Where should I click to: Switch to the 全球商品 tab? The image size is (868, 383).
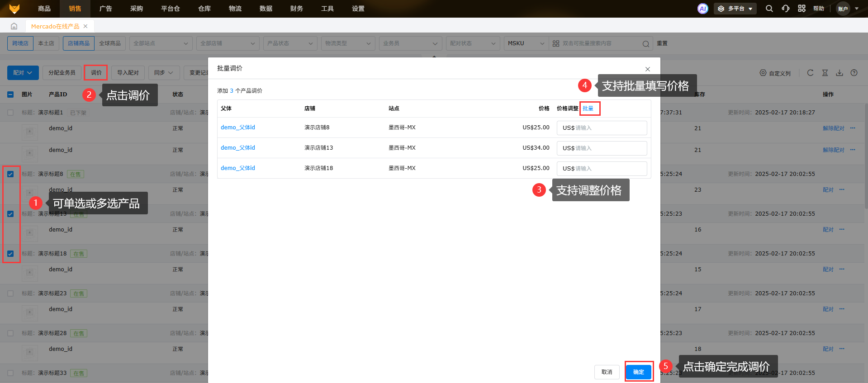pos(110,43)
